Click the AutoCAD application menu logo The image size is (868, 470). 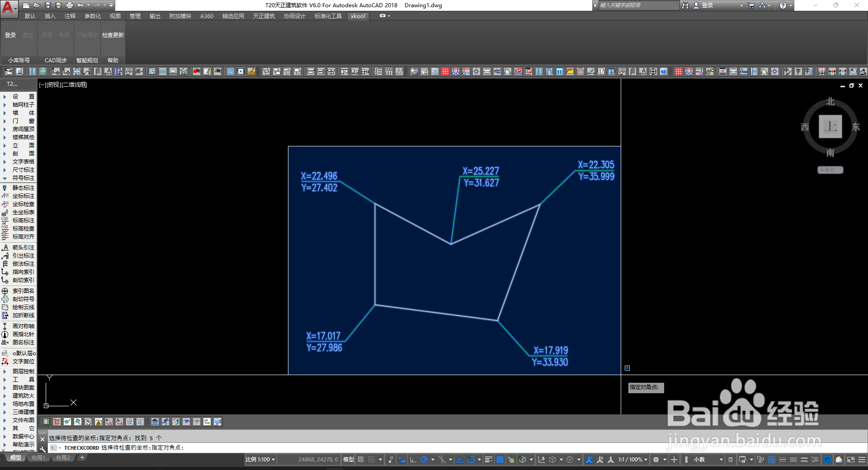(x=9, y=8)
